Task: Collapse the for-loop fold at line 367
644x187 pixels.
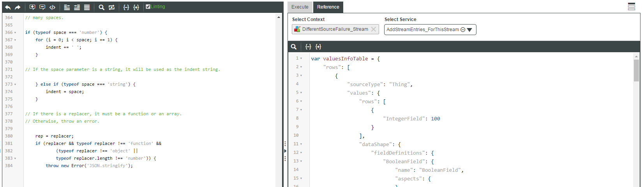Action: tap(15, 40)
